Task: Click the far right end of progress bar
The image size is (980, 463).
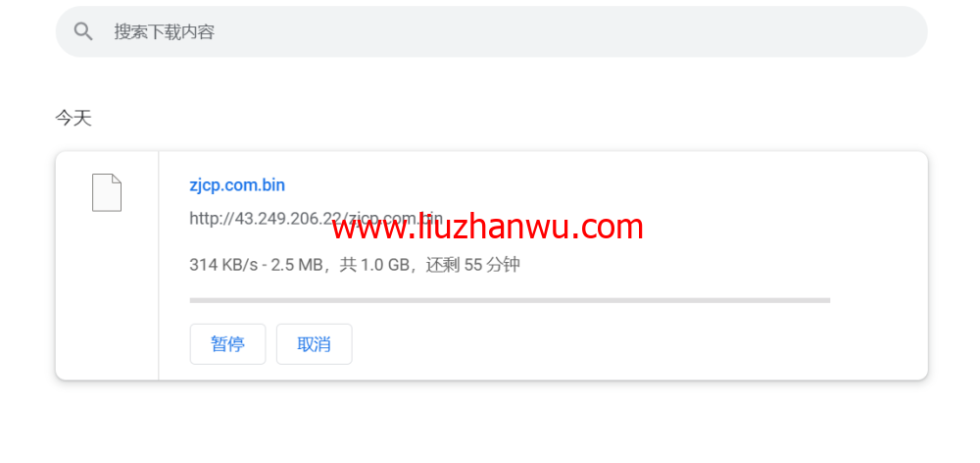Action: [x=824, y=300]
